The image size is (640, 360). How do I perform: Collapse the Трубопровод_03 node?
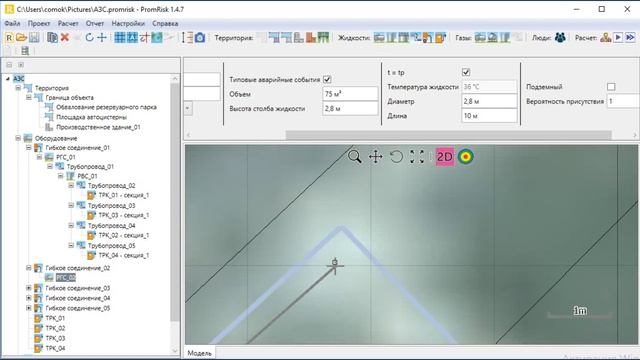(x=71, y=205)
